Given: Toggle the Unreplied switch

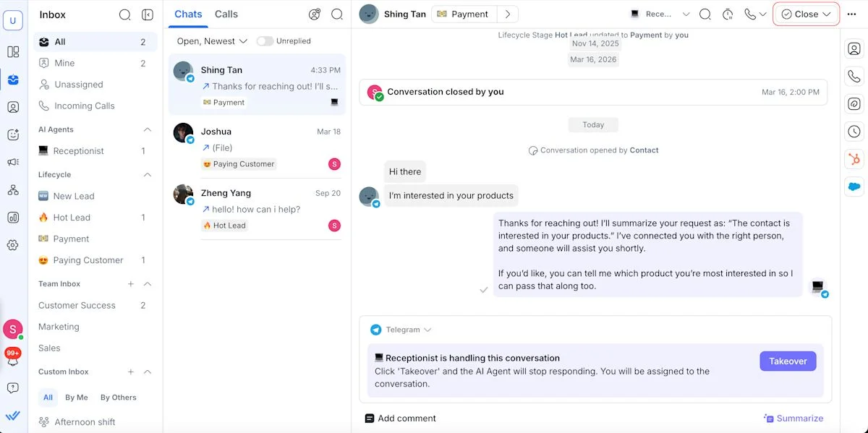Looking at the screenshot, I should [265, 41].
